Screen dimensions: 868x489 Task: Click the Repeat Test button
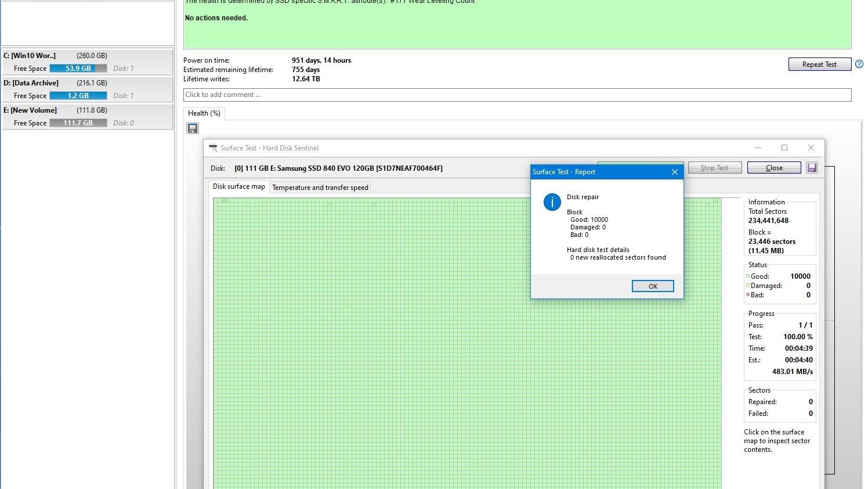tap(819, 64)
